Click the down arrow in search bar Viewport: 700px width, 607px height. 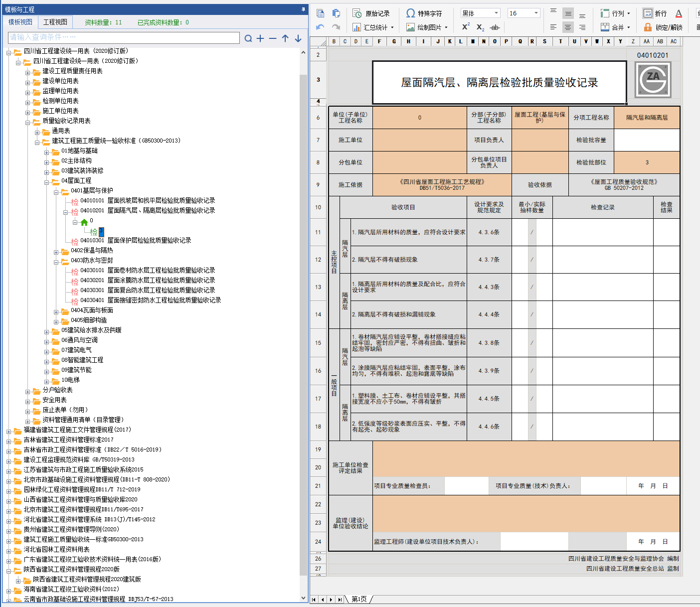[x=298, y=38]
